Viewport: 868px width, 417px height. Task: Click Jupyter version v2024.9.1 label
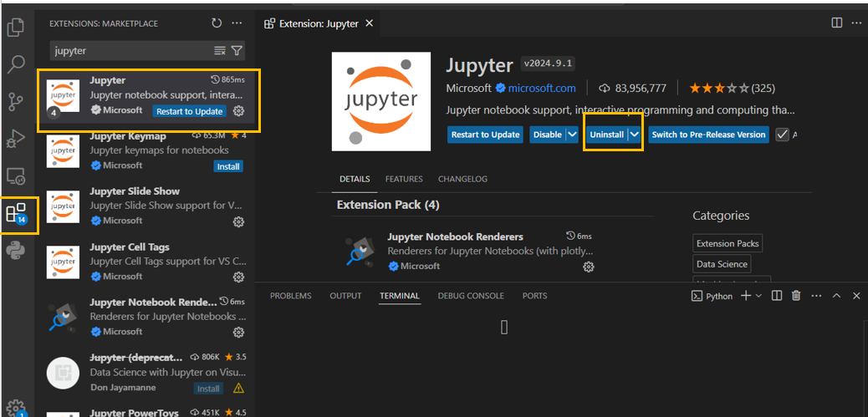click(x=548, y=64)
